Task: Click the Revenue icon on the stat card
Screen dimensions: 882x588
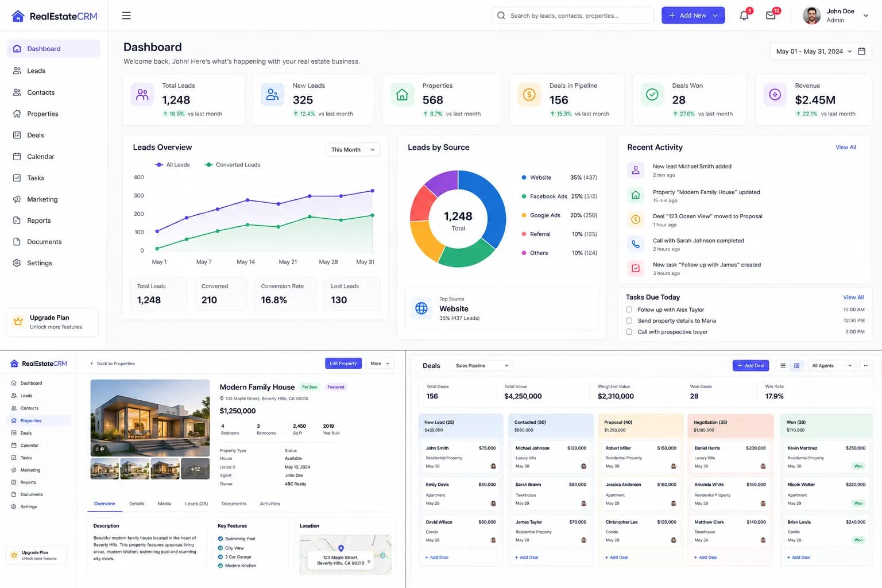Action: pos(775,95)
